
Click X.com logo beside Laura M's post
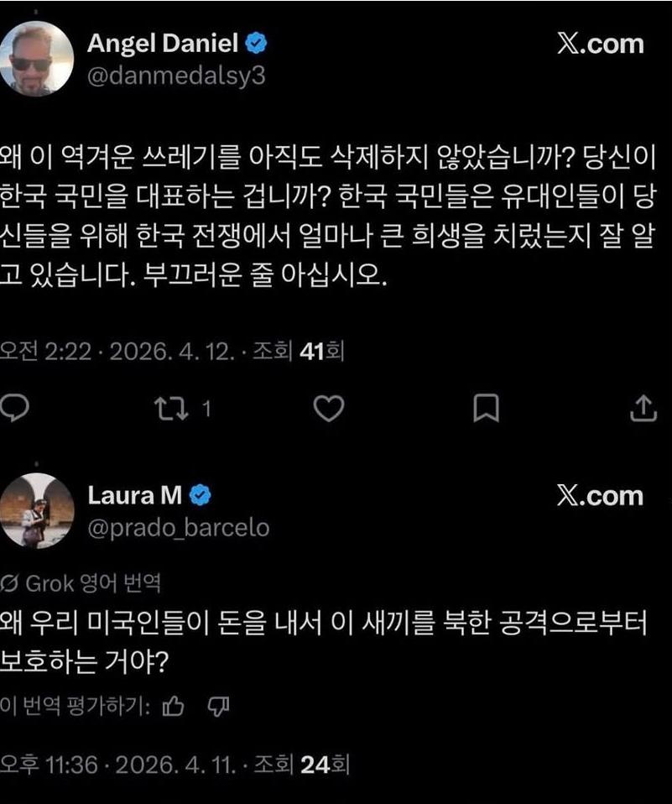(600, 496)
